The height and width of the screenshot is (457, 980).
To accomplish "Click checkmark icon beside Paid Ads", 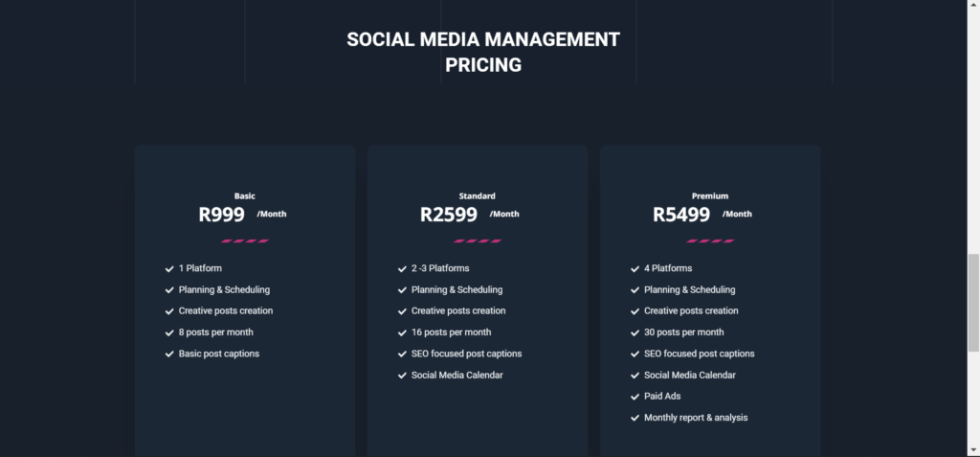I will point(635,397).
